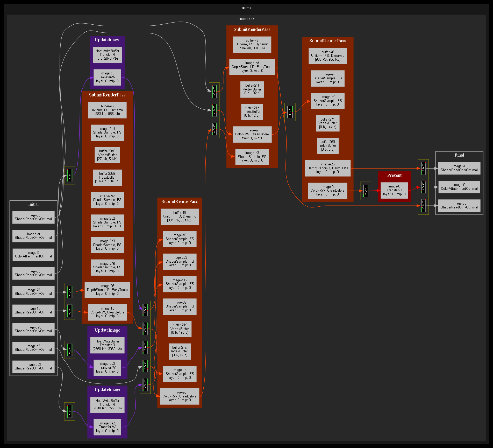The width and height of the screenshot is (493, 448).
Task: Select buffer-271 VertexBuffer node
Action: click(327, 123)
